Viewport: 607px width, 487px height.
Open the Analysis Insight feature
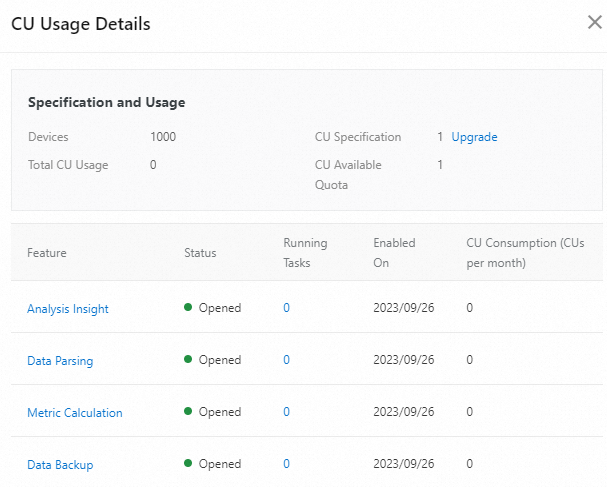[68, 309]
